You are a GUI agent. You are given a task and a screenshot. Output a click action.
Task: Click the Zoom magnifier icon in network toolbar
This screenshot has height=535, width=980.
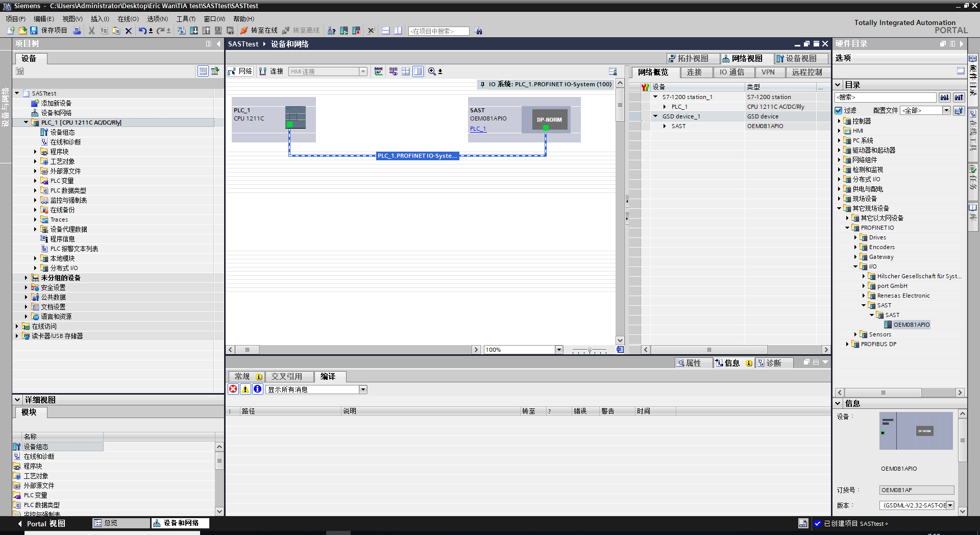click(432, 71)
